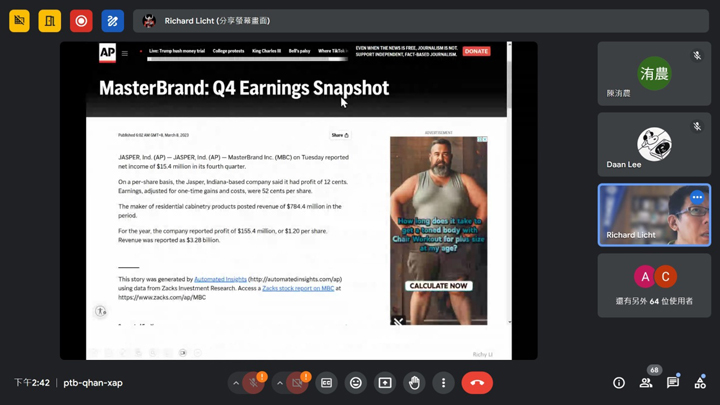720x405 pixels.
Task: Follow the Zacks stock report on MBC link
Action: [298, 288]
